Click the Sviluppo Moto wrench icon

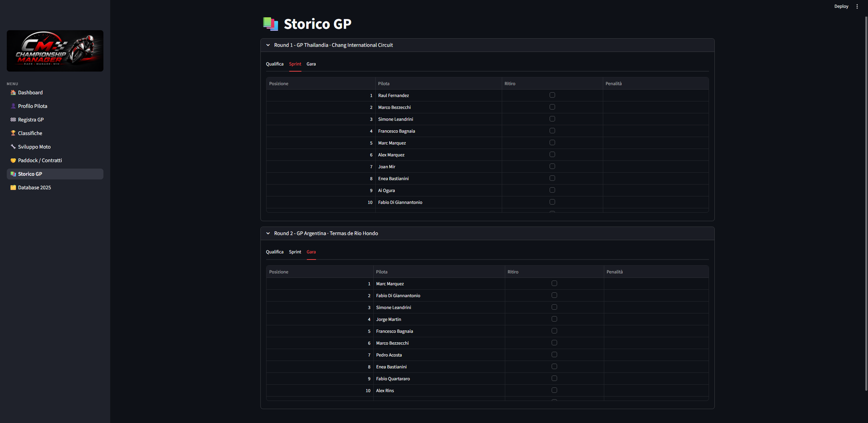(x=13, y=147)
